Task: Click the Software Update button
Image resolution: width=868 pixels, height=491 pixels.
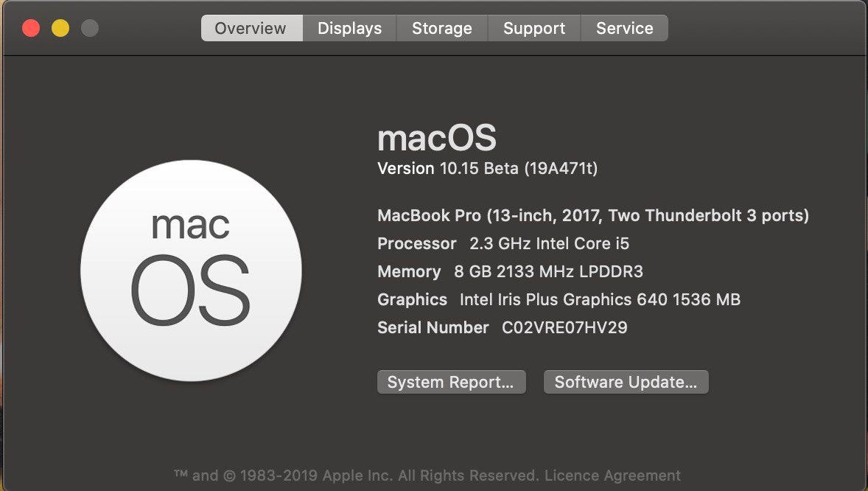Action: [x=626, y=382]
